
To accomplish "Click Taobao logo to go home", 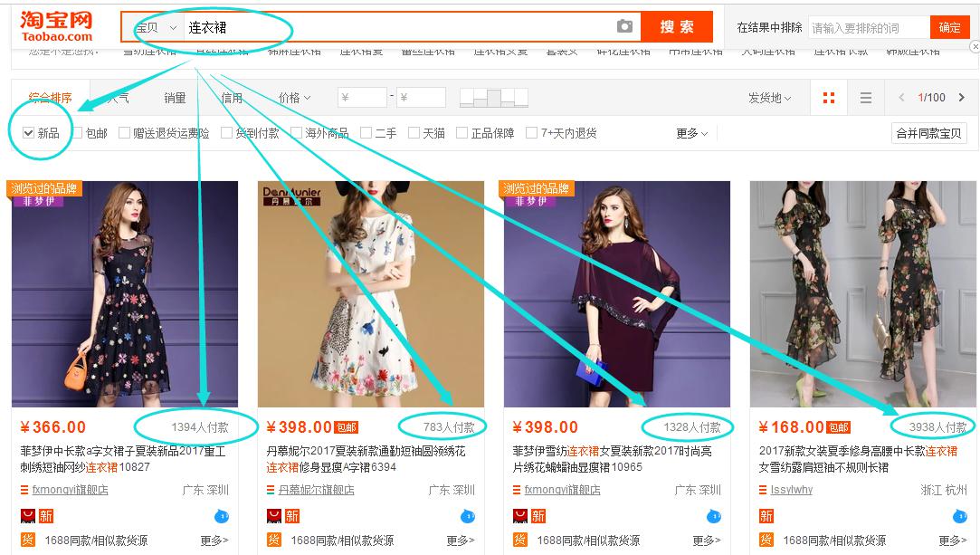I will 57,26.
